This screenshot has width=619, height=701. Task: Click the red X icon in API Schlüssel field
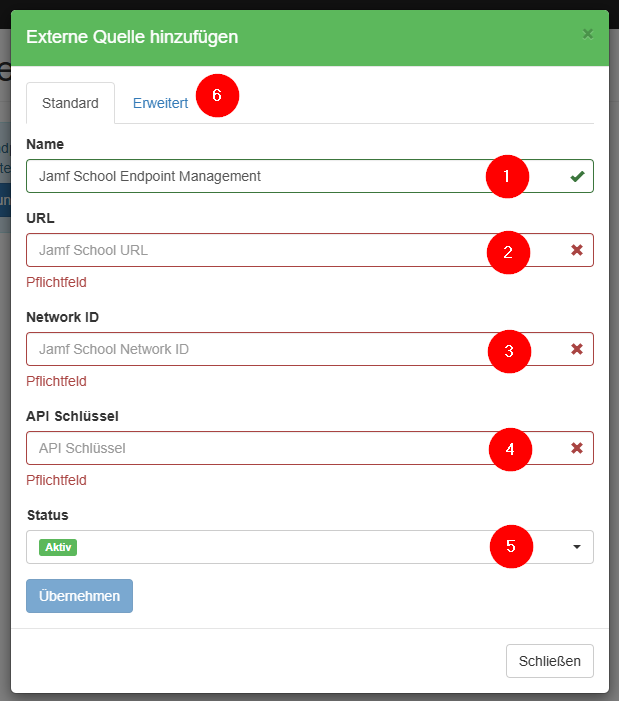[x=577, y=448]
